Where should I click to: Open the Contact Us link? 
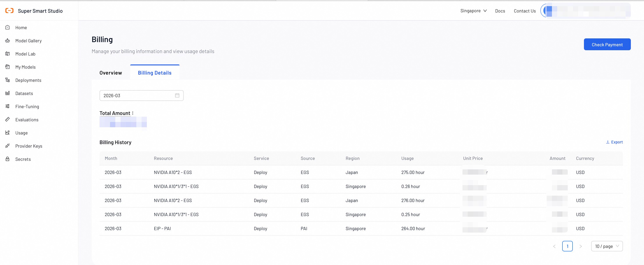(x=525, y=11)
